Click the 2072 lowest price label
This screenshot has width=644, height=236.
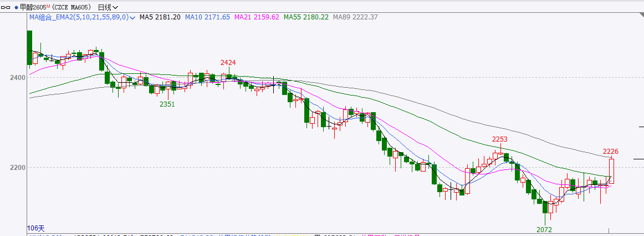click(x=544, y=229)
